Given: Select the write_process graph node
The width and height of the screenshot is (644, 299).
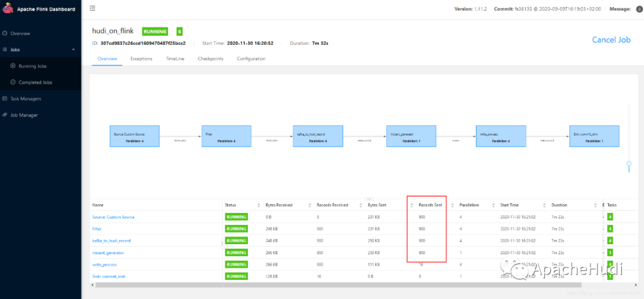Looking at the screenshot, I should click(x=501, y=137).
